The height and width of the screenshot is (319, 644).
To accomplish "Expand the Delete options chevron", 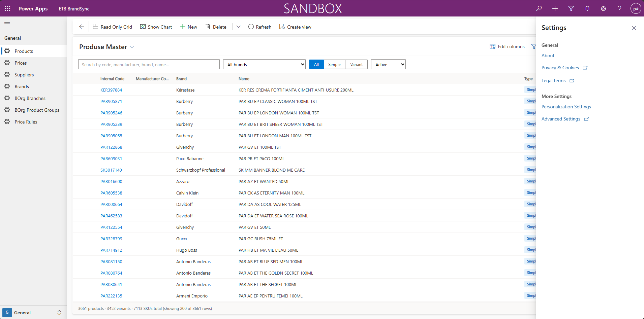I will coord(238,27).
